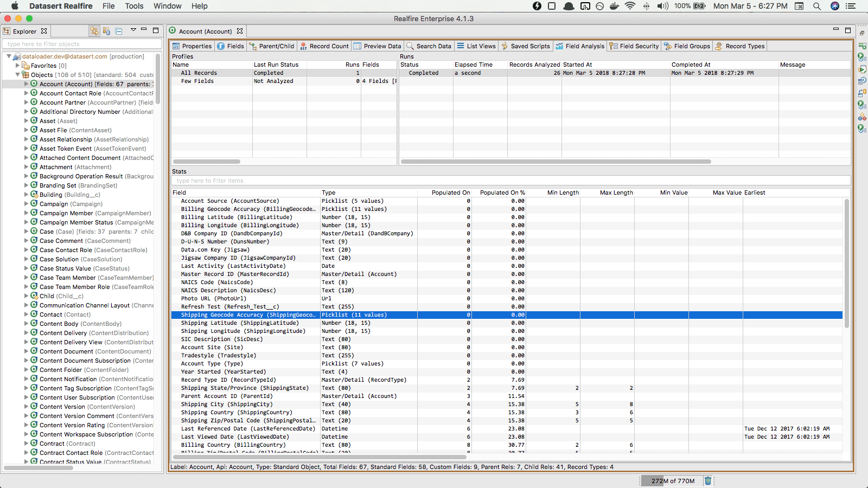
Task: Expand the Favorites node
Action: click(x=17, y=66)
